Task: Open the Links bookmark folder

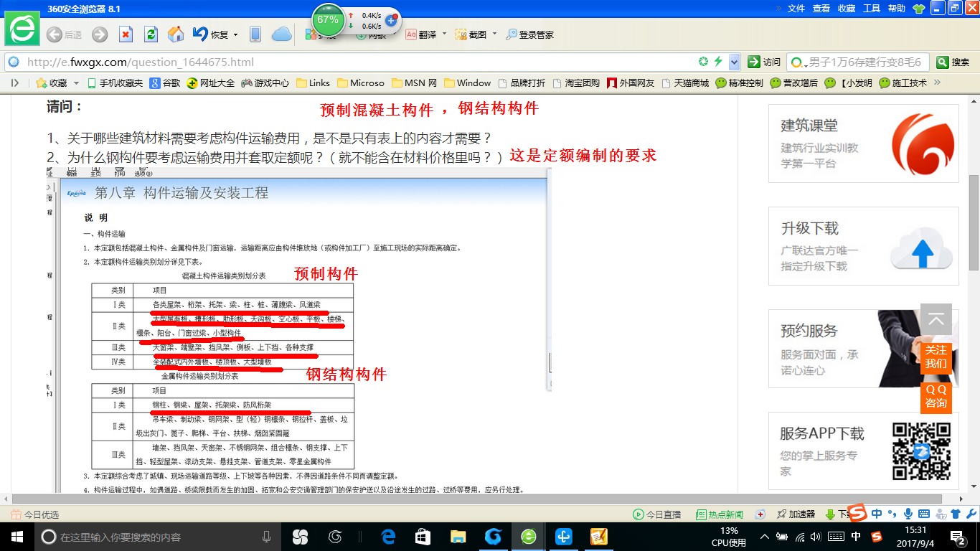Action: click(313, 83)
